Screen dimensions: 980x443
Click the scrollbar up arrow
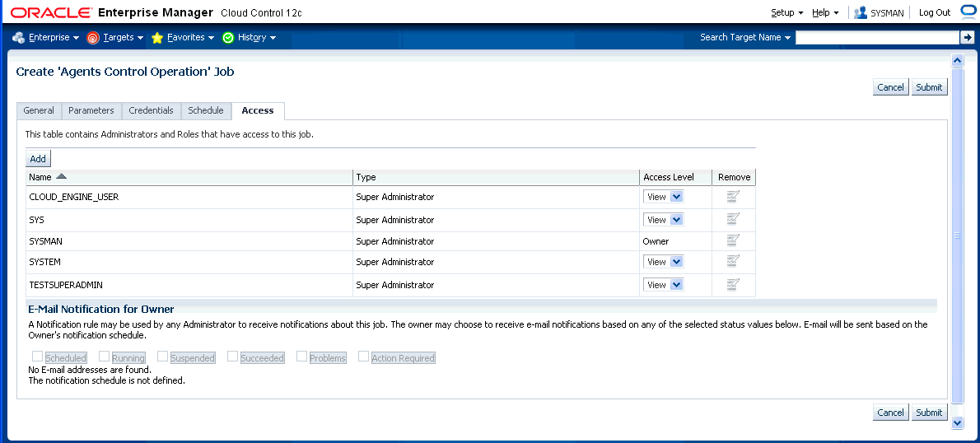tap(956, 60)
